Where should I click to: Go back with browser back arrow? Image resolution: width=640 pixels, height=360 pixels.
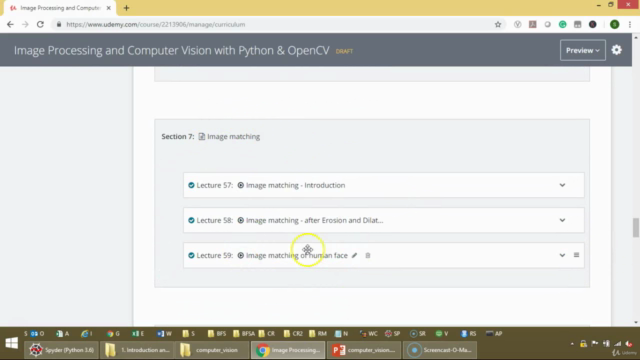10,24
